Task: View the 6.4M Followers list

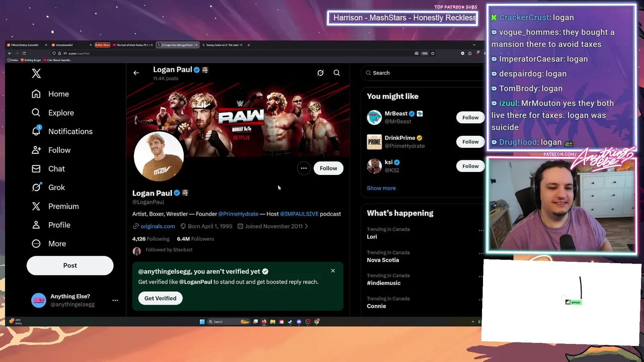Action: point(195,239)
